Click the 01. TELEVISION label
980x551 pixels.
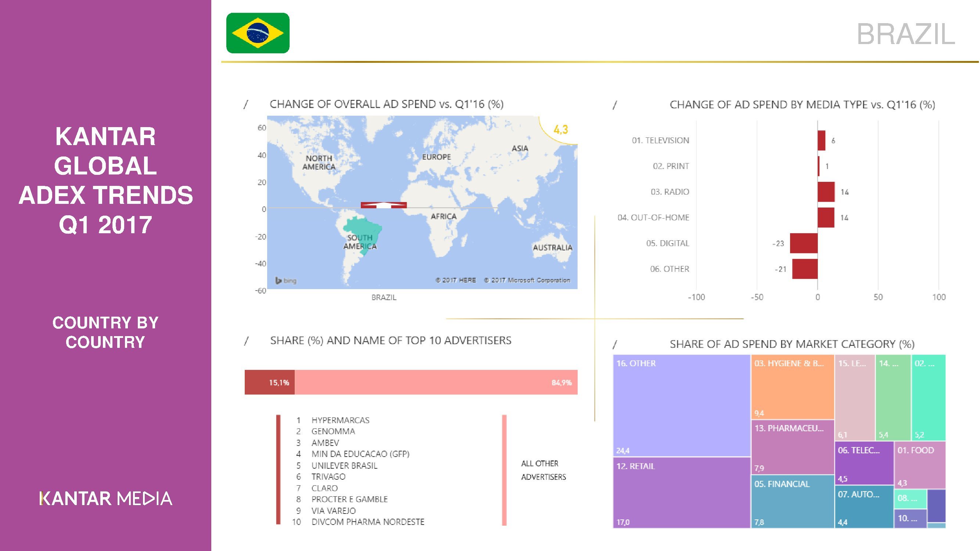(x=660, y=140)
